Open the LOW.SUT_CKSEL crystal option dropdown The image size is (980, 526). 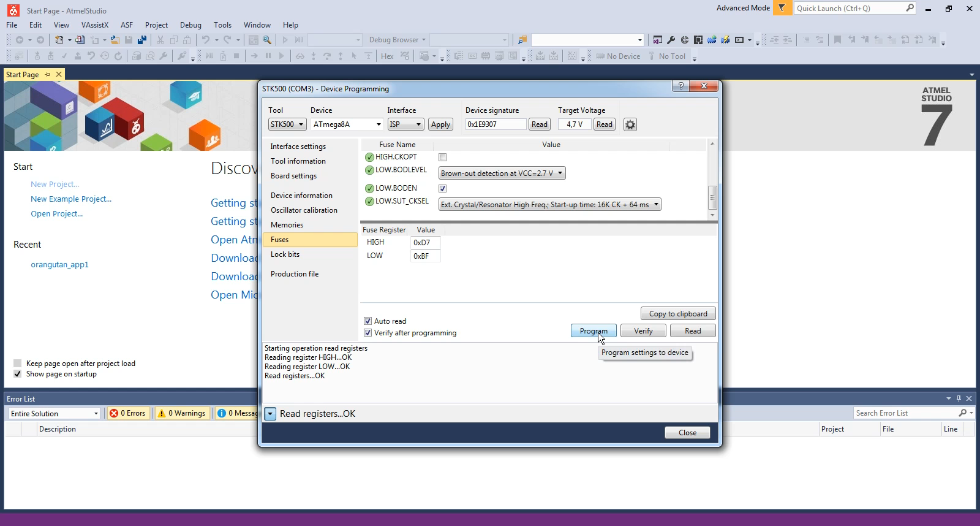550,205
